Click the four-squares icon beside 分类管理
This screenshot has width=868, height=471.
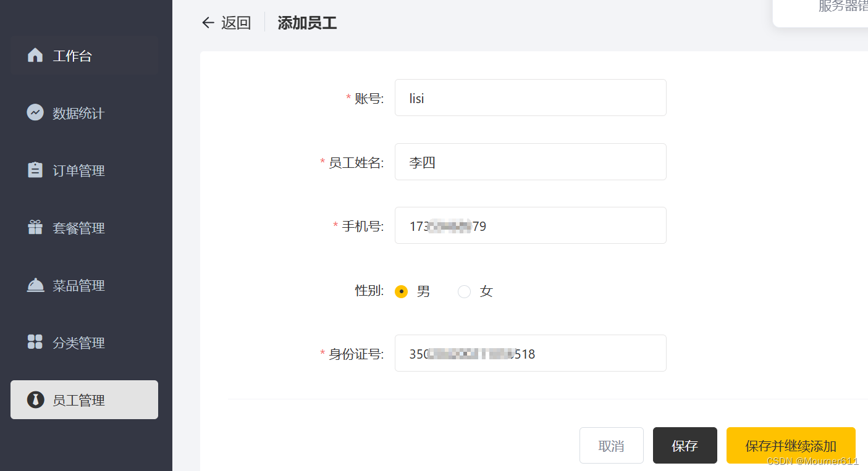pyautogui.click(x=35, y=342)
